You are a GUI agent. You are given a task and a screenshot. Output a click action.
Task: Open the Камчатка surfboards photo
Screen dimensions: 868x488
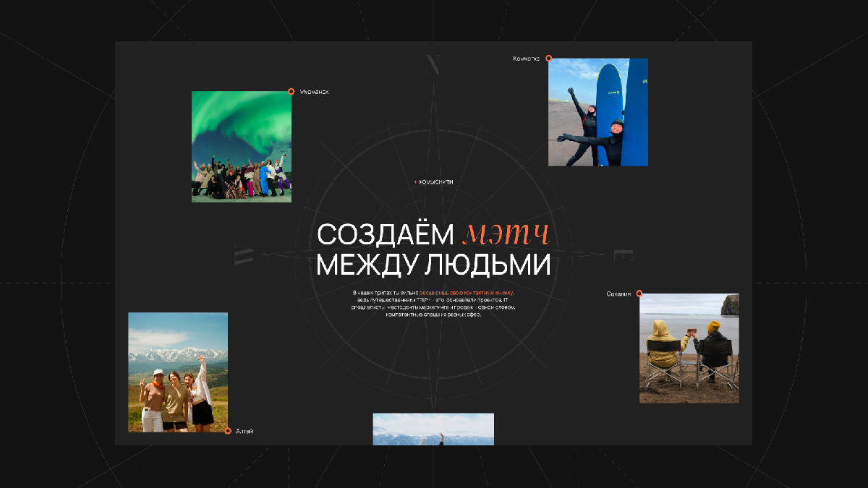point(598,112)
